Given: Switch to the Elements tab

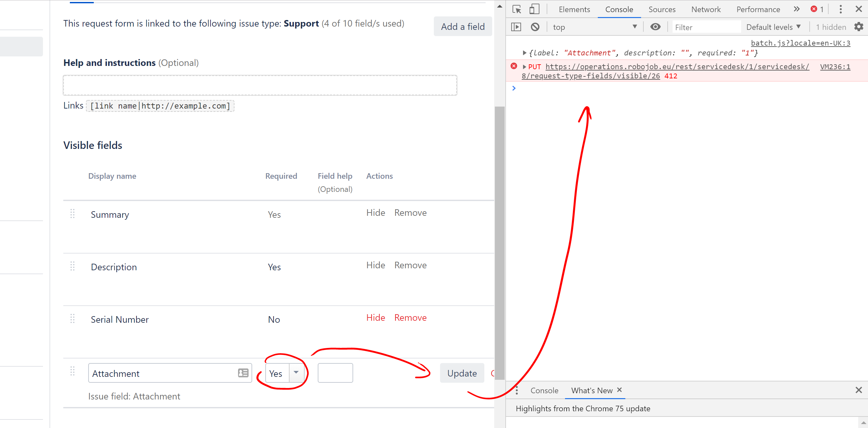Looking at the screenshot, I should tap(574, 10).
